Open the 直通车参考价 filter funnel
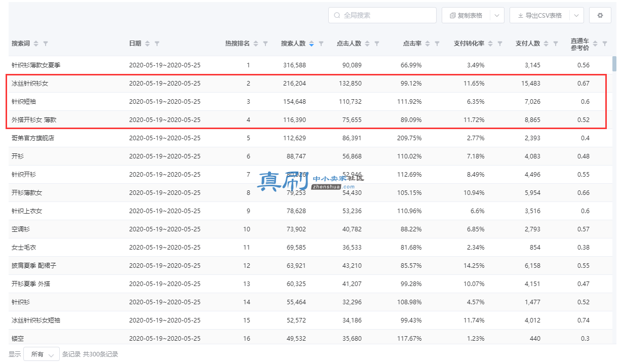The height and width of the screenshot is (364, 621). click(605, 44)
